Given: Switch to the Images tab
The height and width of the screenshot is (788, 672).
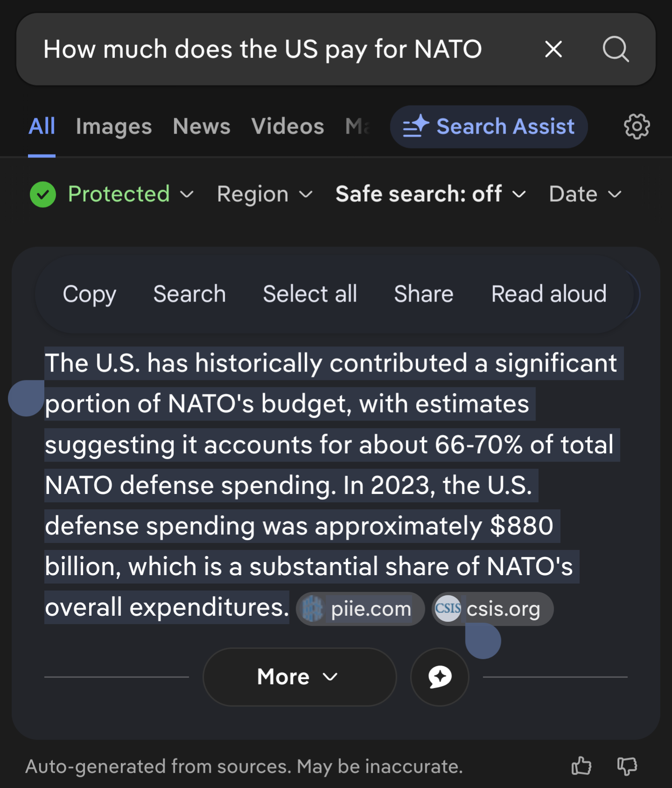Looking at the screenshot, I should point(113,127).
